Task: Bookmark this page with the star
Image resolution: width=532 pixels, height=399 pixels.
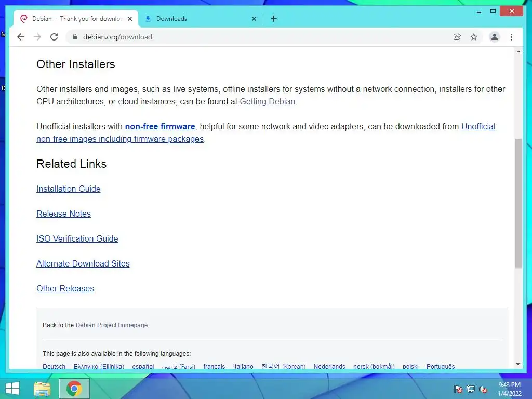Action: [x=474, y=37]
